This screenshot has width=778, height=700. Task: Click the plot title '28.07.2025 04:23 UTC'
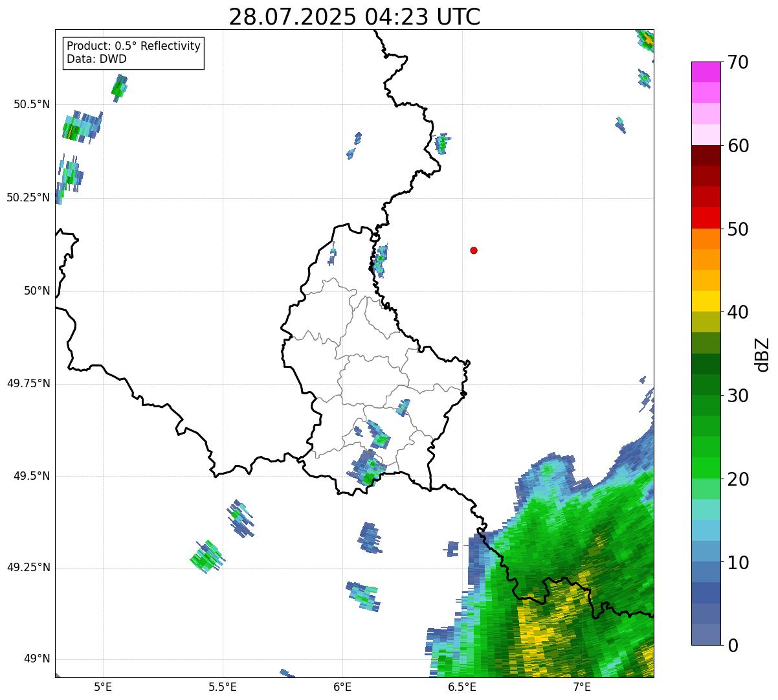click(355, 17)
